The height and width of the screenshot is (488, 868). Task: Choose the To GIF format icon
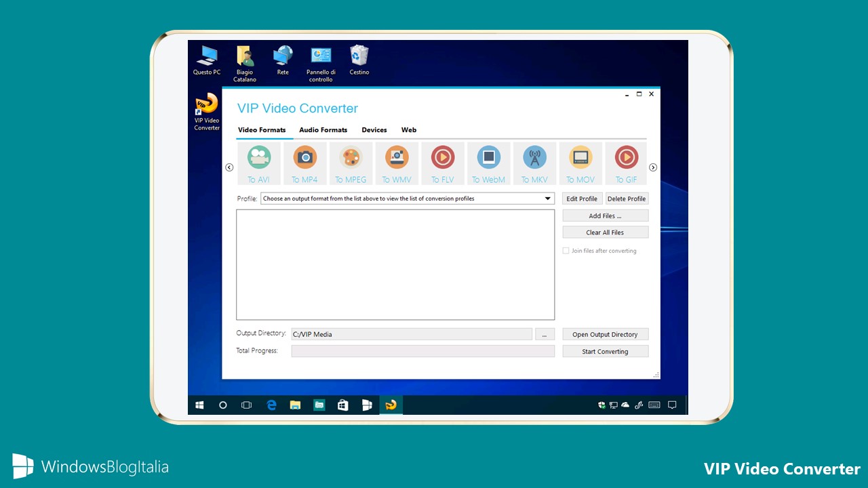coord(626,163)
